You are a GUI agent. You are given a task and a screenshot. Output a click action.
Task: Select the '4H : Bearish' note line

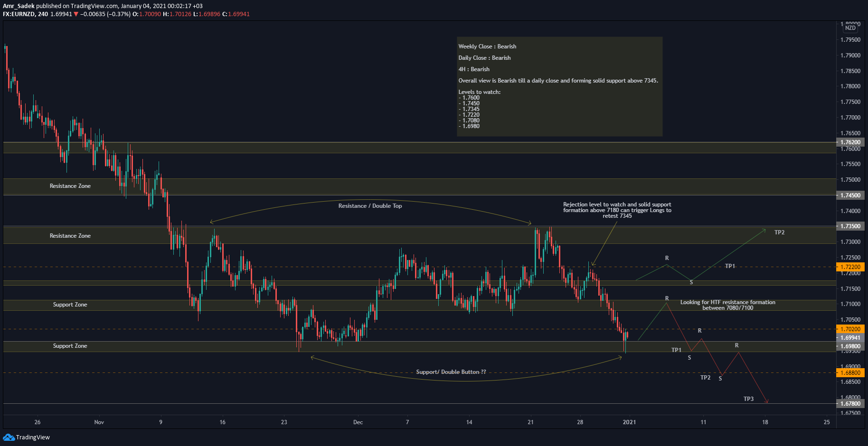pyautogui.click(x=474, y=69)
